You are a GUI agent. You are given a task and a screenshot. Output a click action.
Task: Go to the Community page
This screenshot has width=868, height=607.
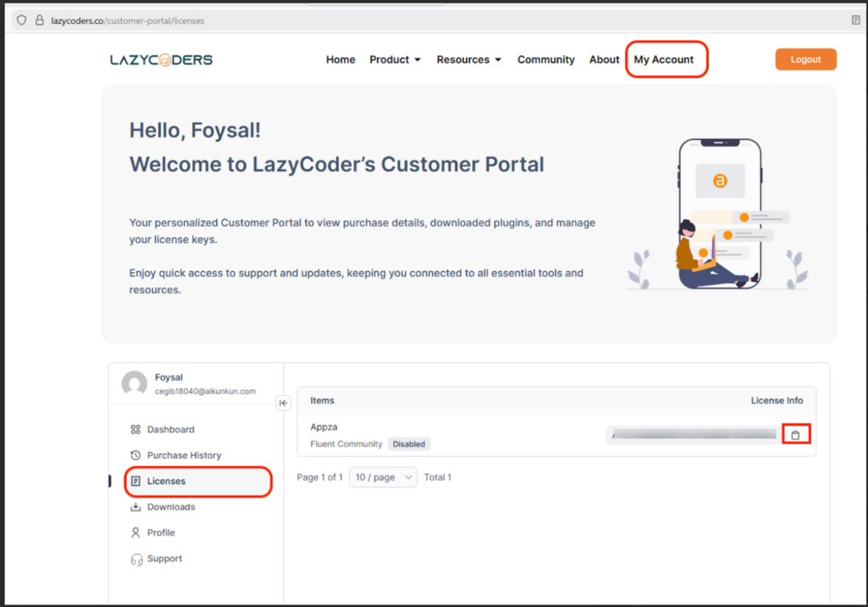coord(546,59)
